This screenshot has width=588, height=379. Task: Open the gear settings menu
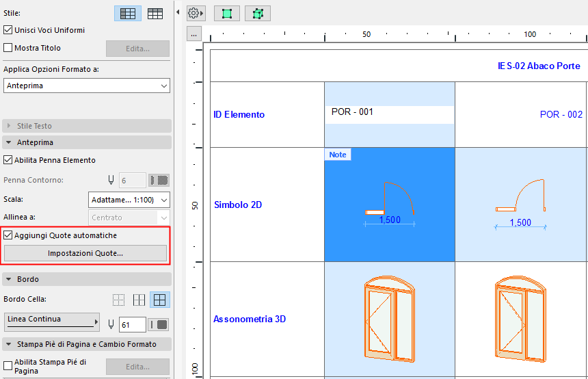click(196, 14)
